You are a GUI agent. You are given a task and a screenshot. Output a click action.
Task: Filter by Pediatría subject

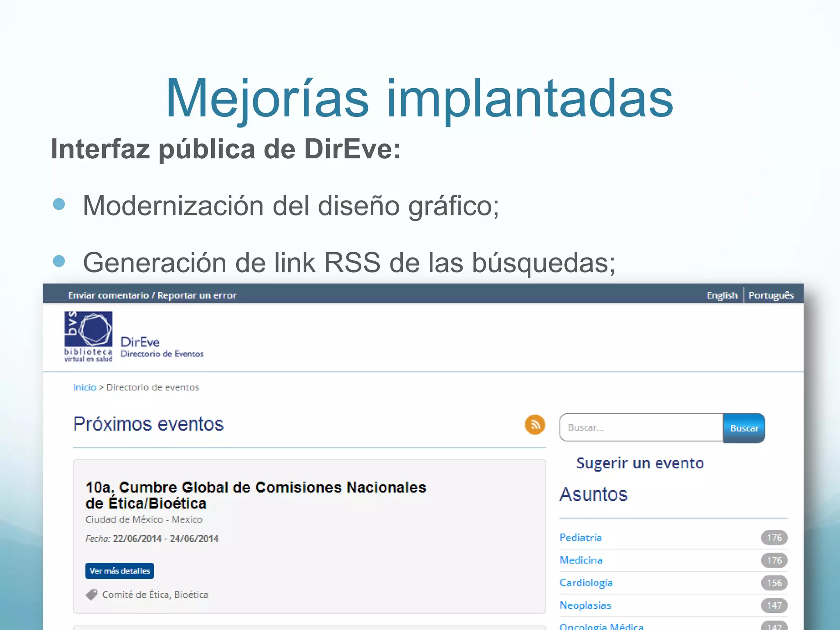click(x=581, y=538)
